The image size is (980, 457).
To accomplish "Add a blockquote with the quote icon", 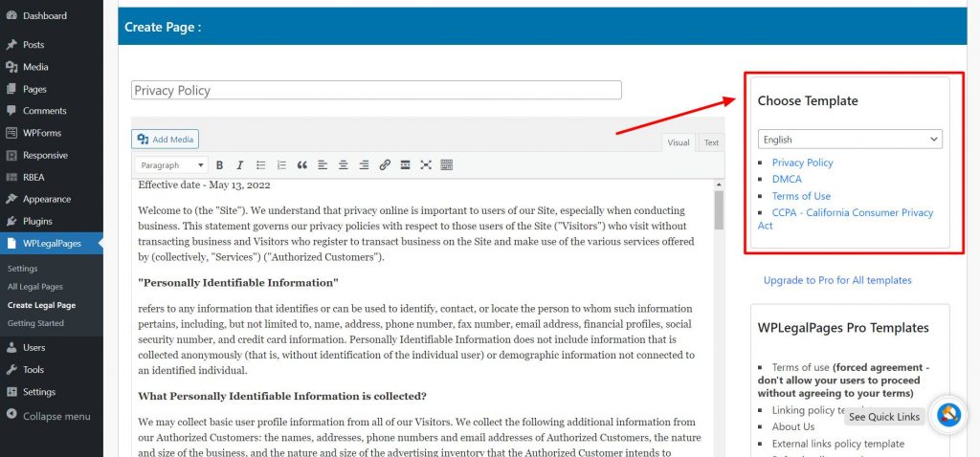I will click(x=302, y=165).
